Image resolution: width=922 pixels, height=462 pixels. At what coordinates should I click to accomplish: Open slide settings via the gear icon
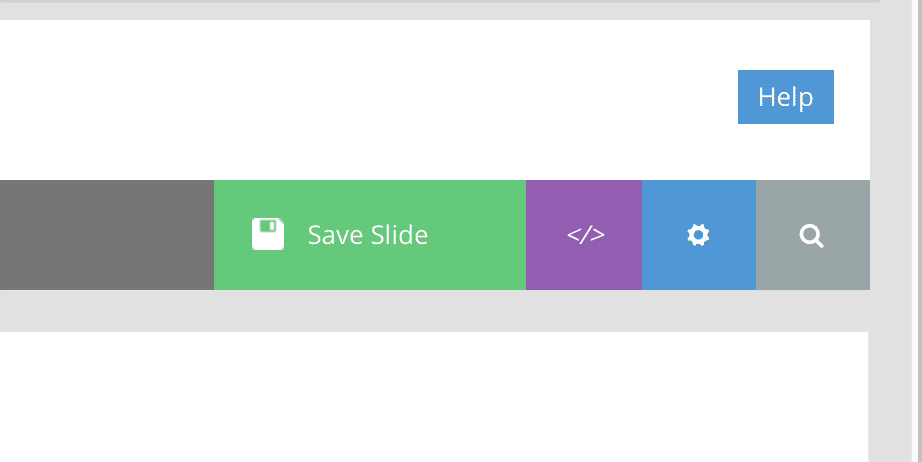698,235
